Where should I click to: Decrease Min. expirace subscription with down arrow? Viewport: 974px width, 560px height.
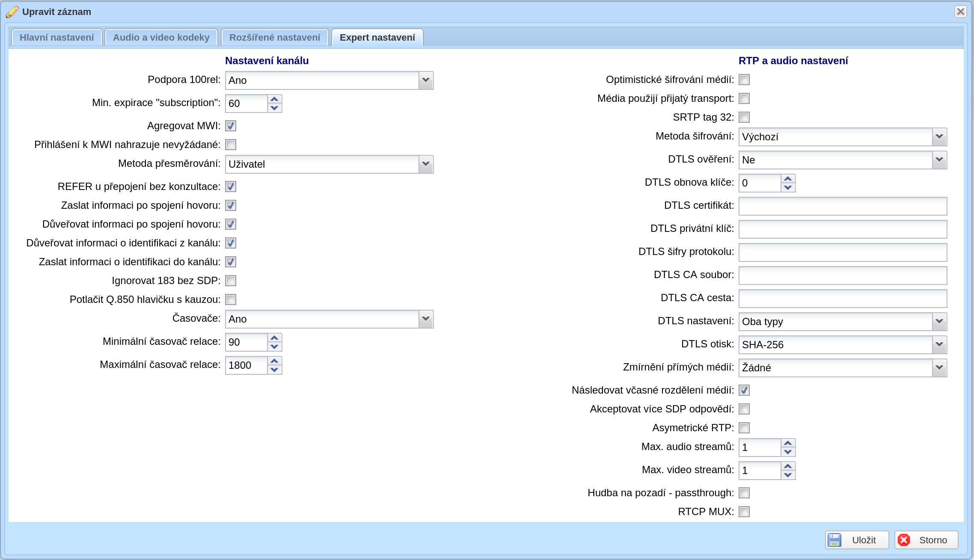pos(274,108)
